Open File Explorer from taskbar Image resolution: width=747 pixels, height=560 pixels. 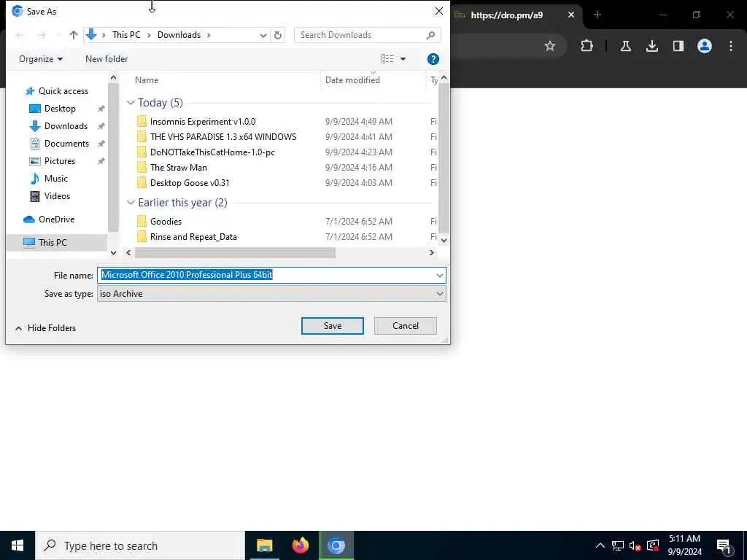pos(264,545)
